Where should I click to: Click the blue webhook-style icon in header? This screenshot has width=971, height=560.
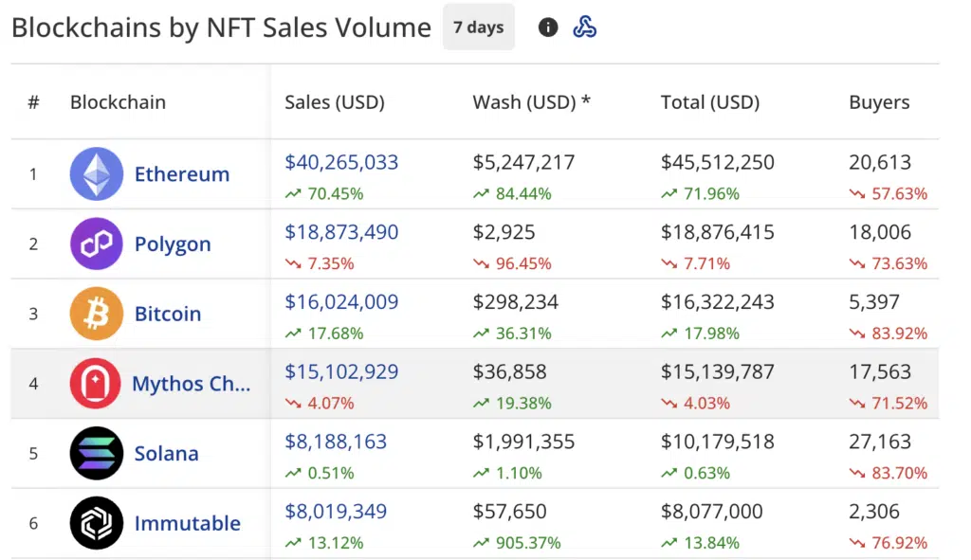(x=585, y=27)
